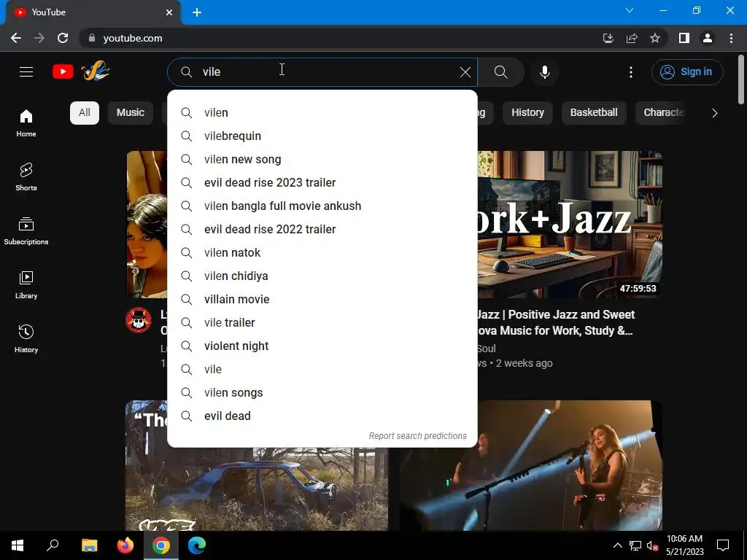Close the YouTube tab

[169, 12]
